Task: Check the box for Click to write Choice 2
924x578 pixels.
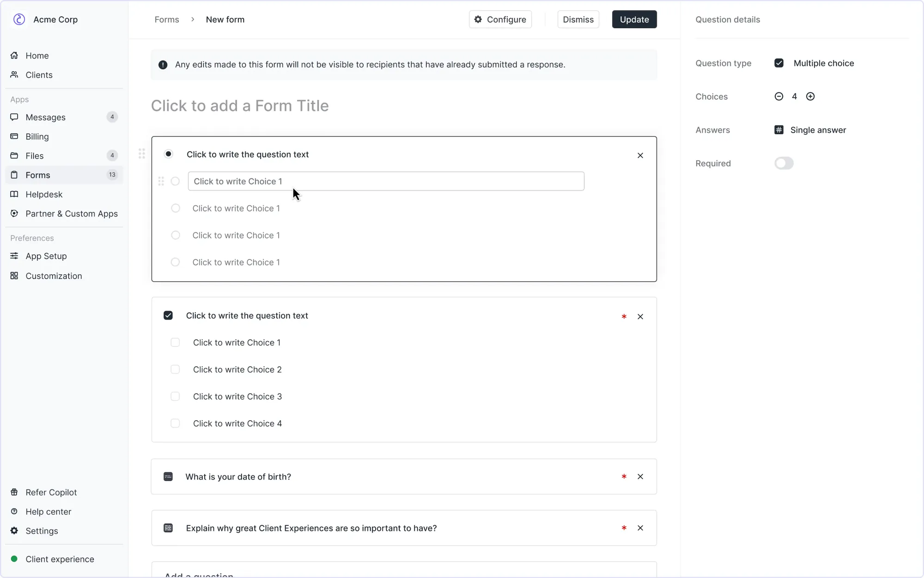Action: coord(175,369)
